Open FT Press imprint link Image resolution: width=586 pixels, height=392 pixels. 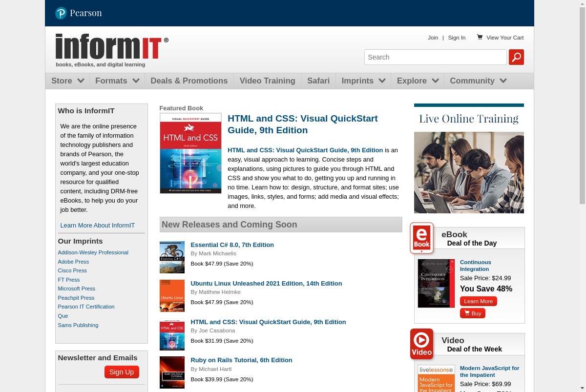tap(69, 280)
